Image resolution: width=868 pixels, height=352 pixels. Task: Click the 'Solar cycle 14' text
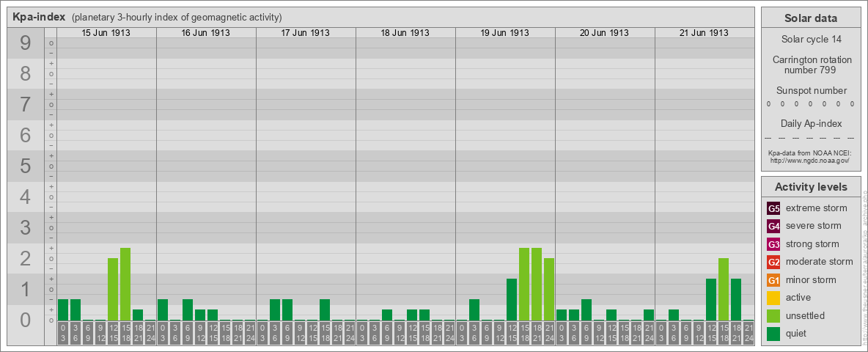tap(811, 40)
